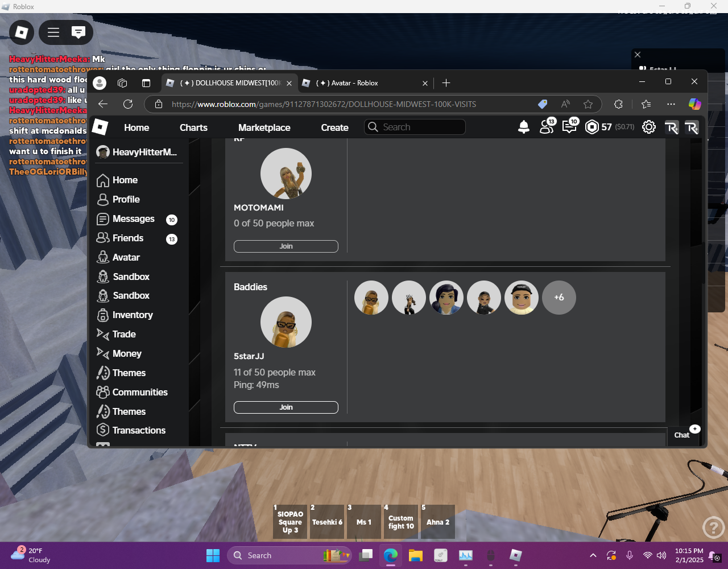The height and width of the screenshot is (569, 728).
Task: Select hotbar slot 2 Tesehki 6
Action: pyautogui.click(x=327, y=522)
